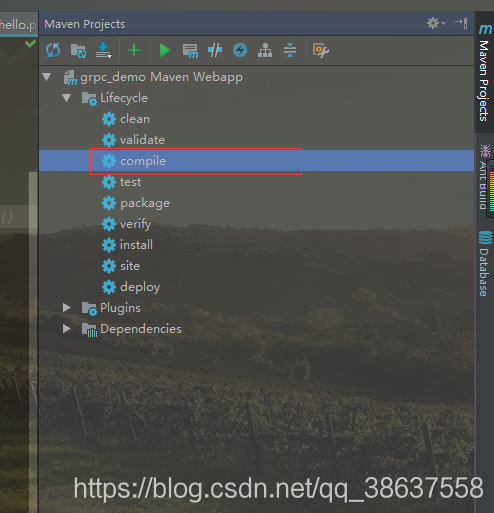This screenshot has width=494, height=513.
Task: Download sources and documentation icon
Action: pyautogui.click(x=104, y=51)
